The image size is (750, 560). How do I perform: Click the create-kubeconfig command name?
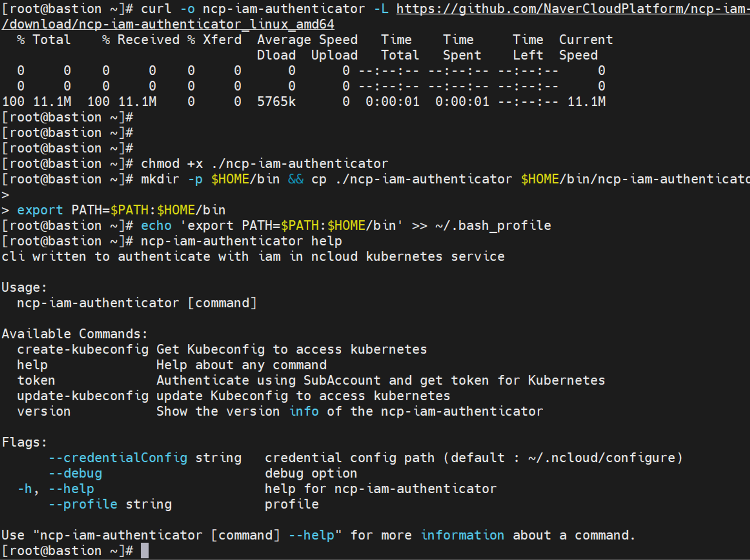[x=83, y=349]
